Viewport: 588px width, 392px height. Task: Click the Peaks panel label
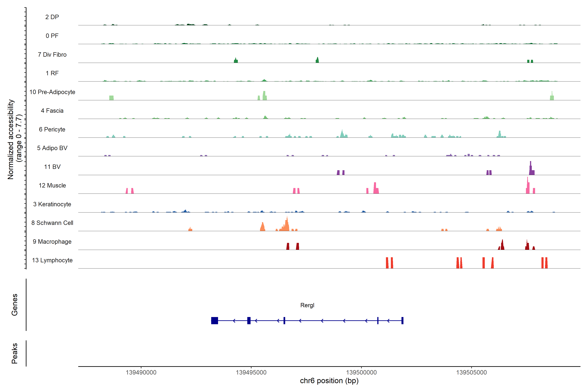point(15,353)
